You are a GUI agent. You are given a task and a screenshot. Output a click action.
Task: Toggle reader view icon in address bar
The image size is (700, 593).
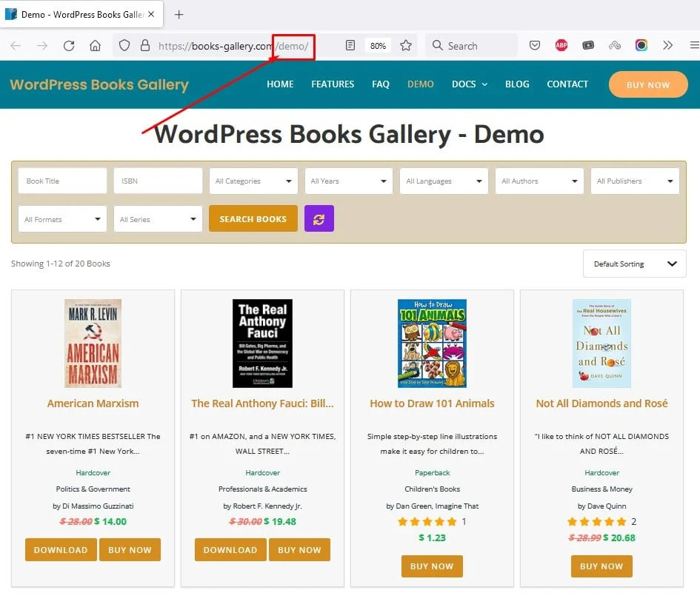350,45
